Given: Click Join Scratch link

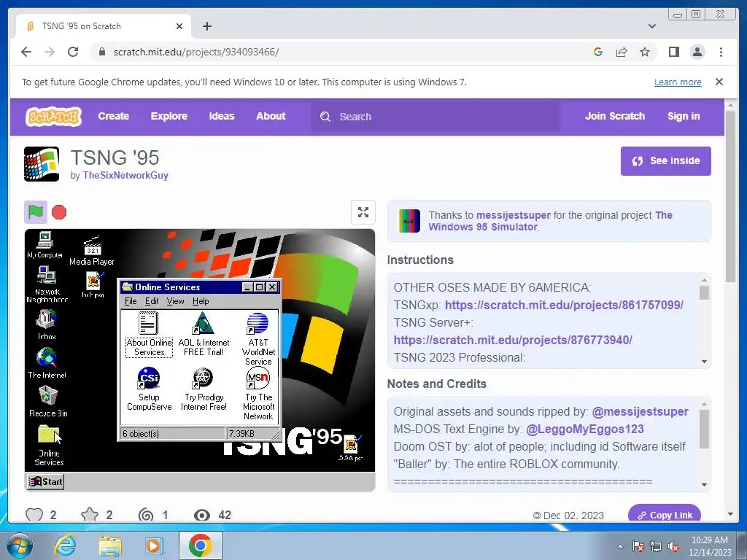Looking at the screenshot, I should coord(614,116).
